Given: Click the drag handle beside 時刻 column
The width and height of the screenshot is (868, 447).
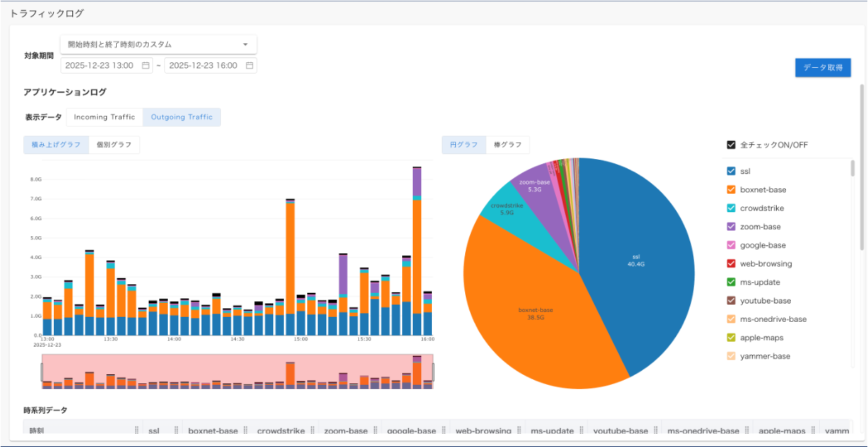Looking at the screenshot, I should pyautogui.click(x=137, y=431).
